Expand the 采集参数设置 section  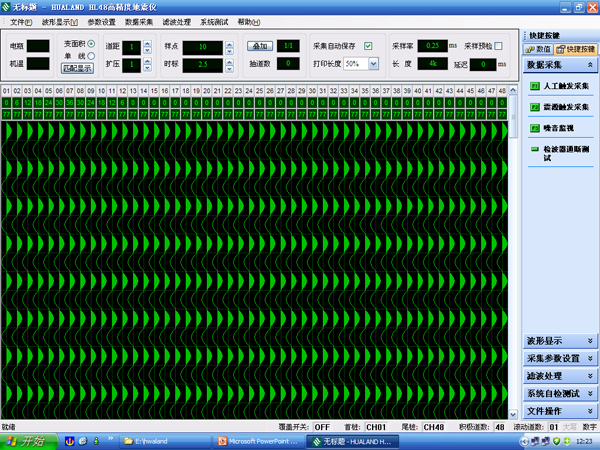560,358
